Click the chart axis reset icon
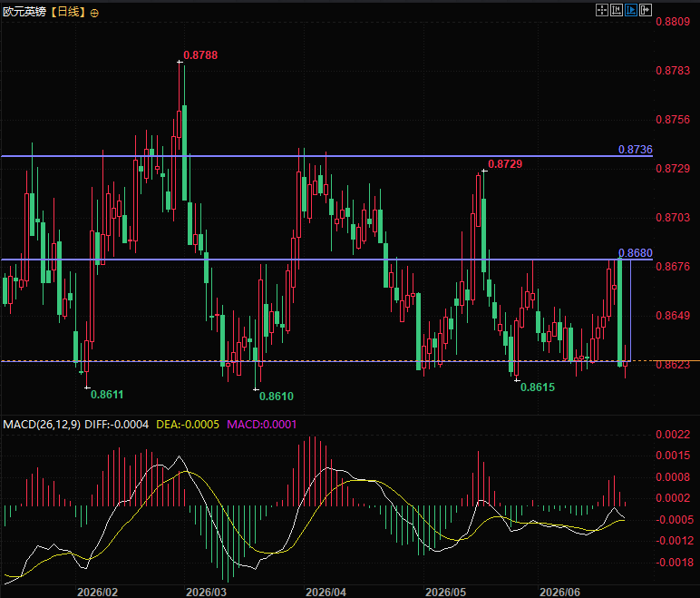 617,10
